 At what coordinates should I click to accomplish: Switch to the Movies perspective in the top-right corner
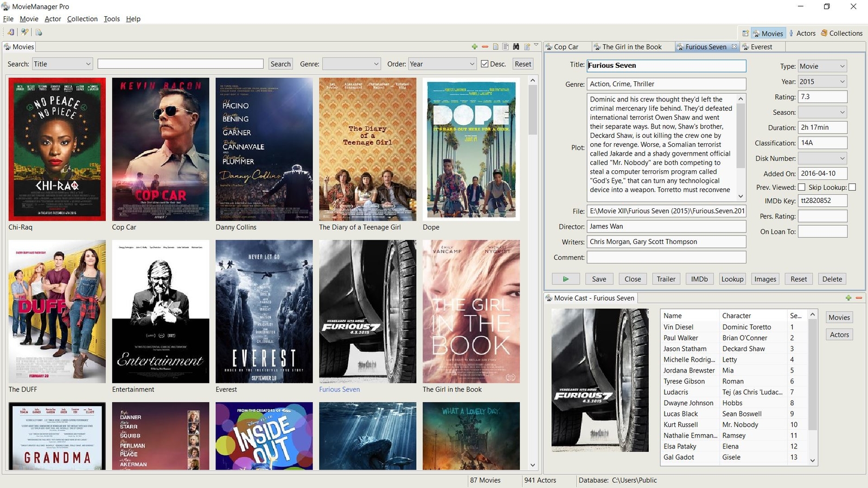pyautogui.click(x=768, y=33)
